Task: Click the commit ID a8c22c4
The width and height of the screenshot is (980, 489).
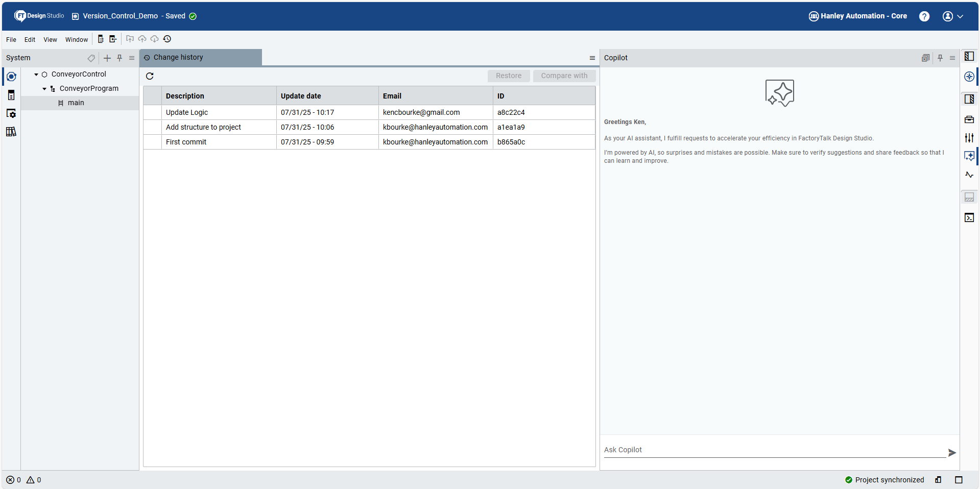Action: click(x=511, y=112)
